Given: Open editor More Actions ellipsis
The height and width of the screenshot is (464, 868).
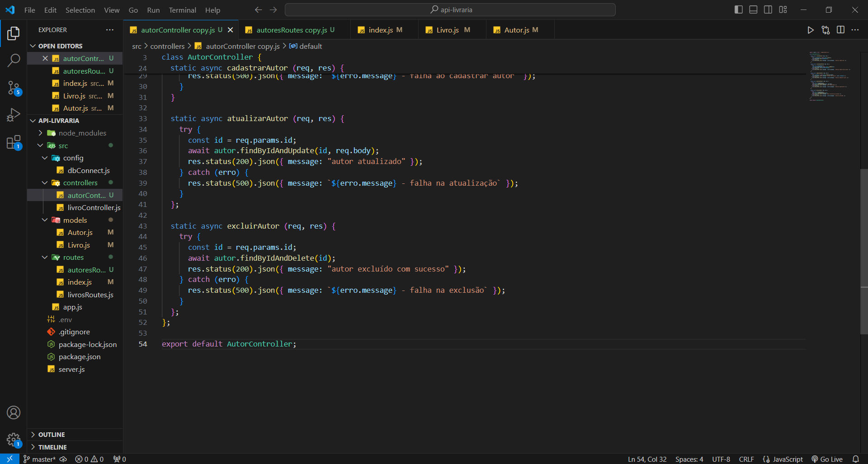Looking at the screenshot, I should pyautogui.click(x=855, y=30).
